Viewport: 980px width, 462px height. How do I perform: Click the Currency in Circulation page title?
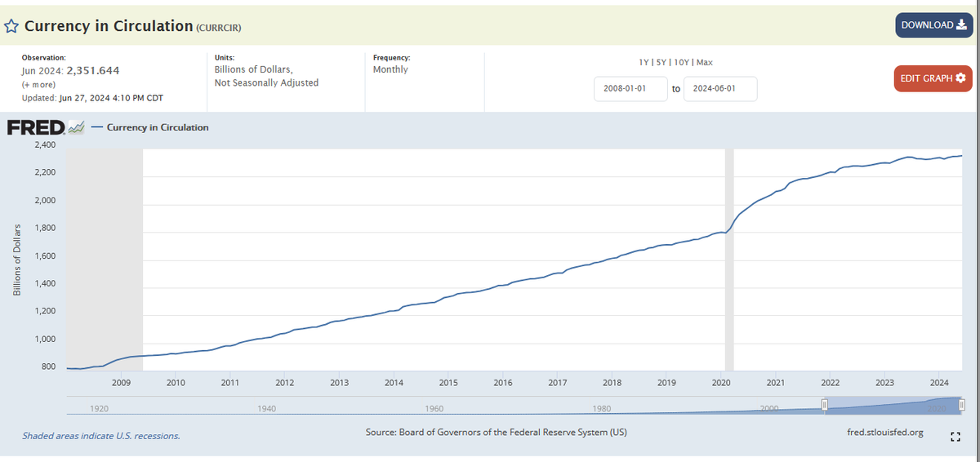tap(109, 26)
